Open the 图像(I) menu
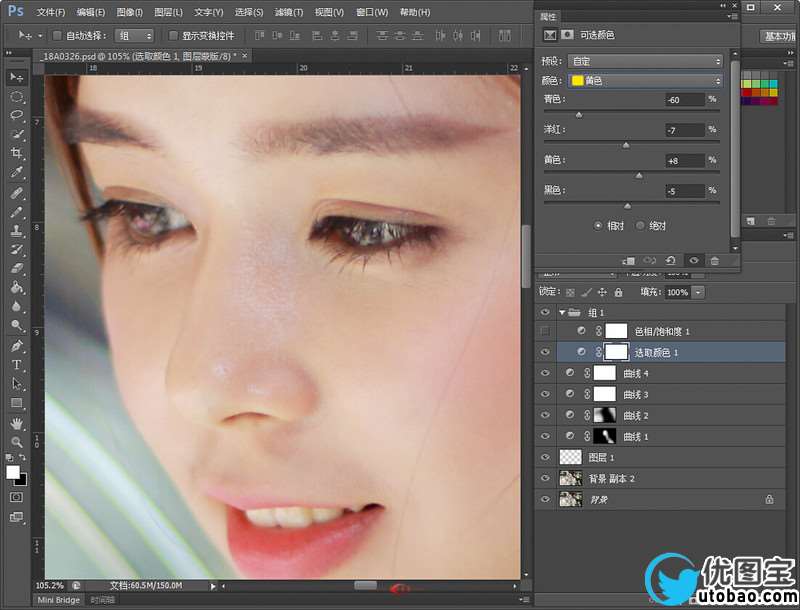Viewport: 800px width, 610px height. tap(130, 12)
